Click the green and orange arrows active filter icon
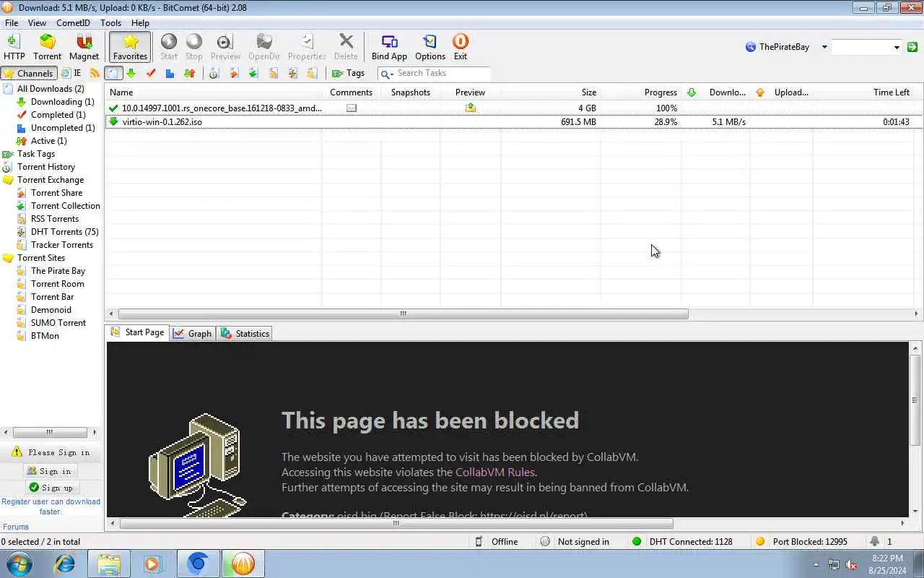924x578 pixels. tap(189, 73)
